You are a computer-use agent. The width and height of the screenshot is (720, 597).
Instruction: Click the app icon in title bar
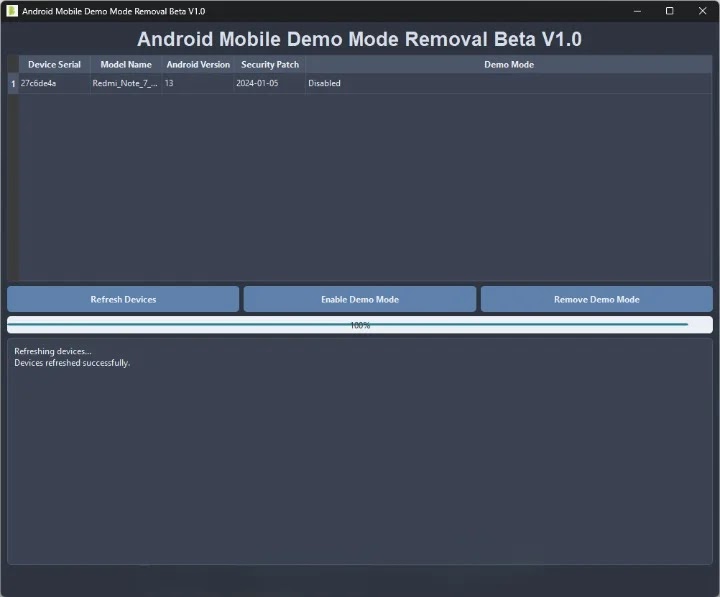point(12,11)
